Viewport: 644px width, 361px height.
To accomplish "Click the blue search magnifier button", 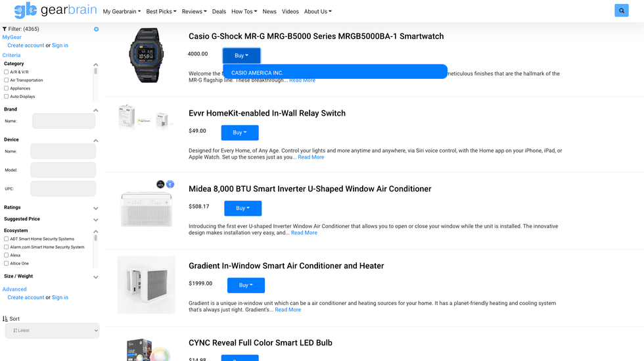I will pyautogui.click(x=621, y=11).
